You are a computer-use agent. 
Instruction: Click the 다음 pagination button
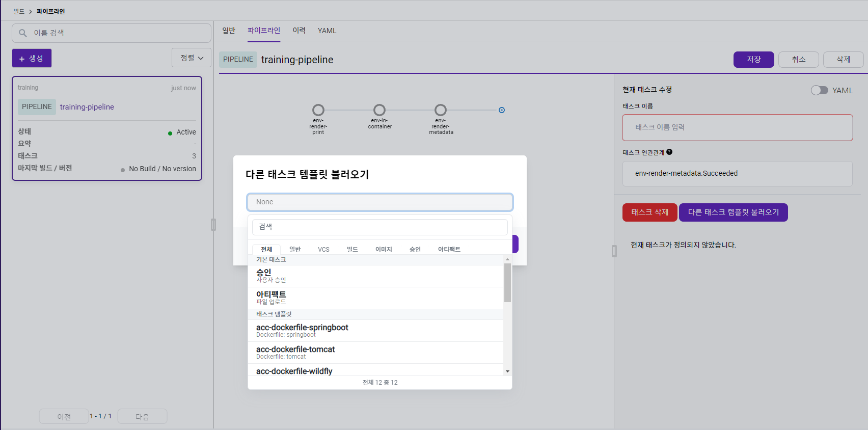coord(142,416)
